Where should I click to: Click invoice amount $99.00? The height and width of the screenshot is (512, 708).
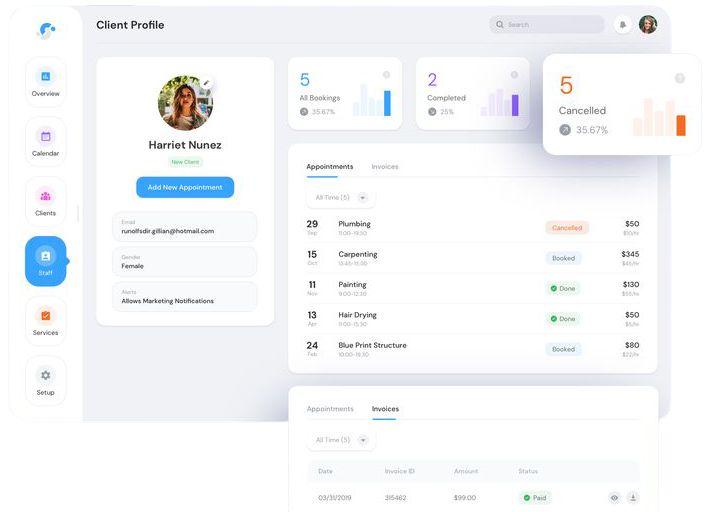(465, 498)
